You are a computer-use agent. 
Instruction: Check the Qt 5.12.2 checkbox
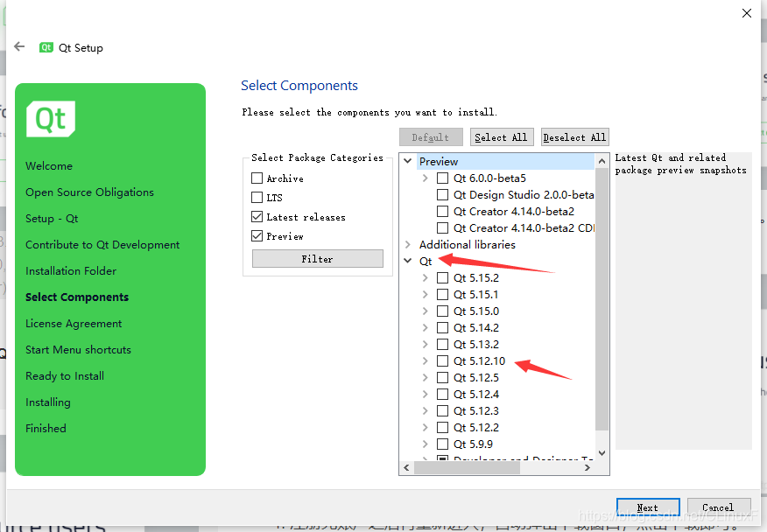point(442,427)
